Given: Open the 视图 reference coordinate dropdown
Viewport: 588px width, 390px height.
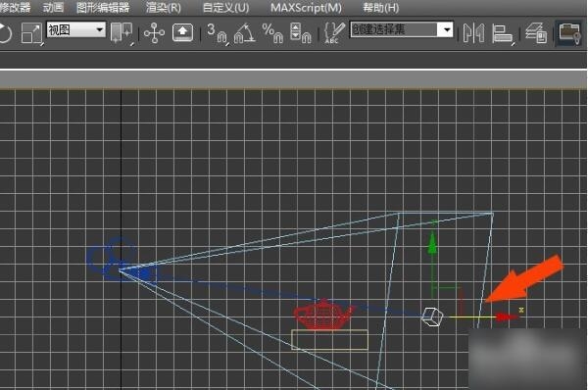Looking at the screenshot, I should click(75, 29).
